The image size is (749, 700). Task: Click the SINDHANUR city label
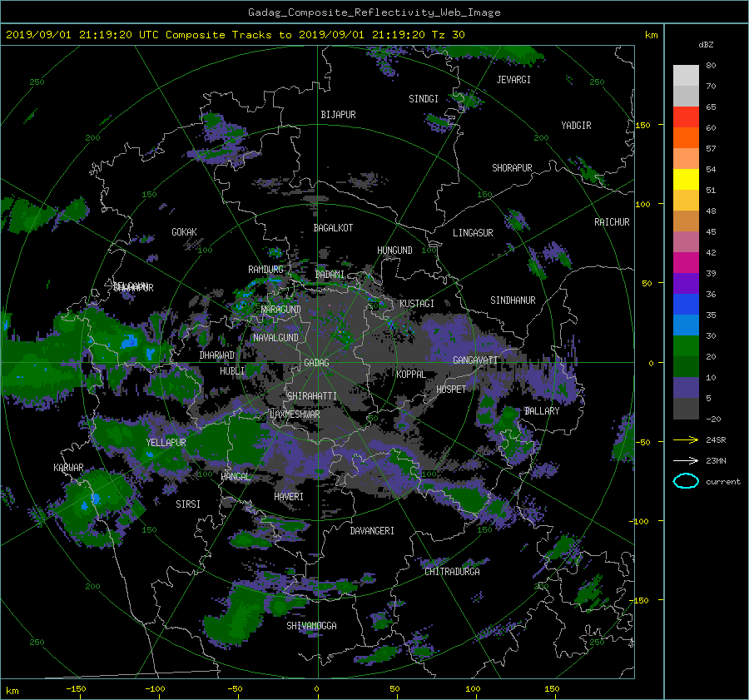click(513, 300)
